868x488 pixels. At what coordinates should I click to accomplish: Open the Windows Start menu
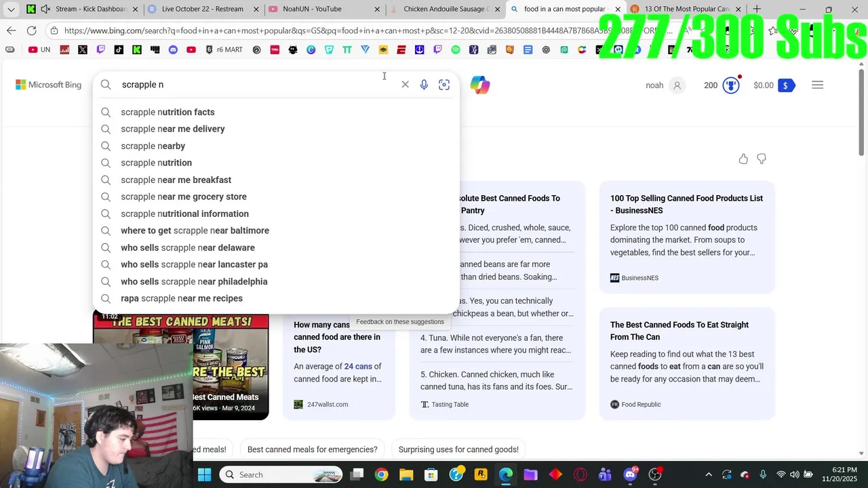click(204, 474)
